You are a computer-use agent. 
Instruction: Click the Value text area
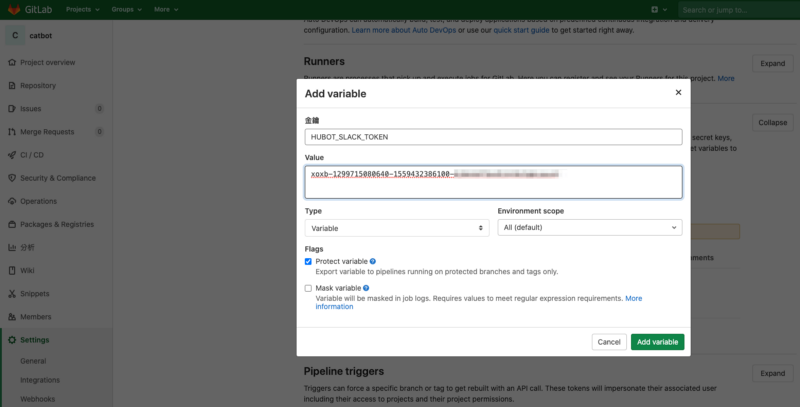[x=493, y=182]
